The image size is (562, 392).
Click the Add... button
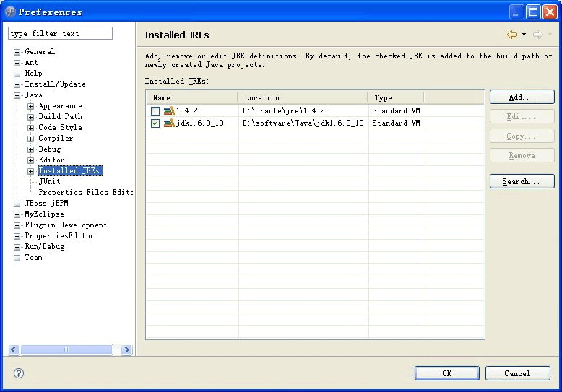[x=522, y=97]
